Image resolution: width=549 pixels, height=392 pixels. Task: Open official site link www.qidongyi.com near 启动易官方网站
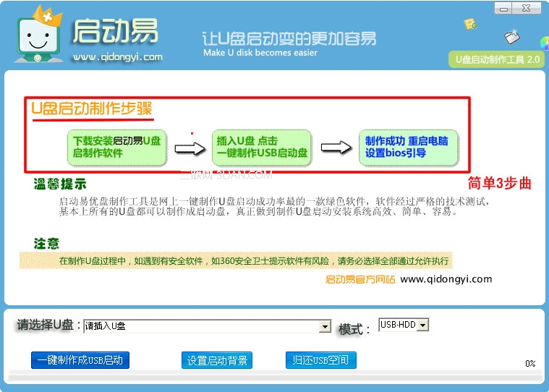[x=446, y=279]
